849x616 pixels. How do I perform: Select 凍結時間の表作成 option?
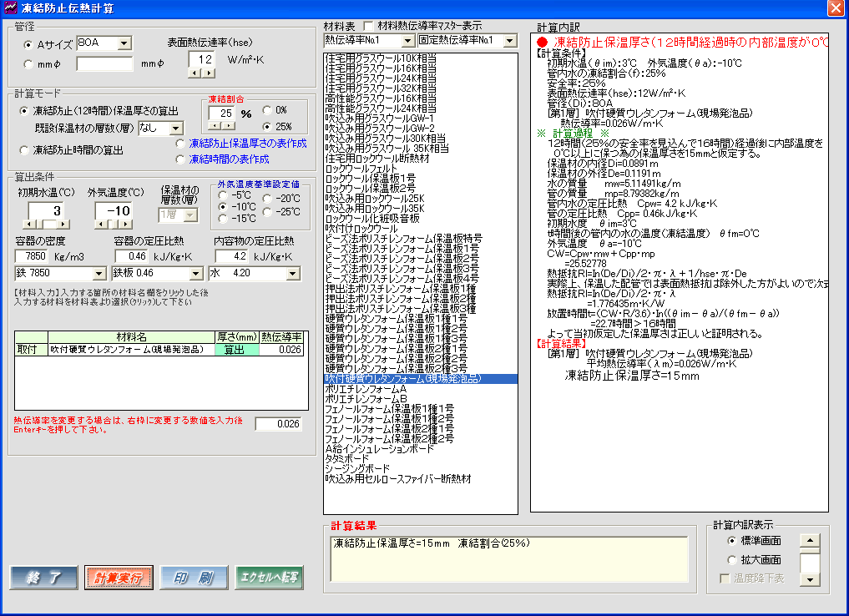(180, 159)
